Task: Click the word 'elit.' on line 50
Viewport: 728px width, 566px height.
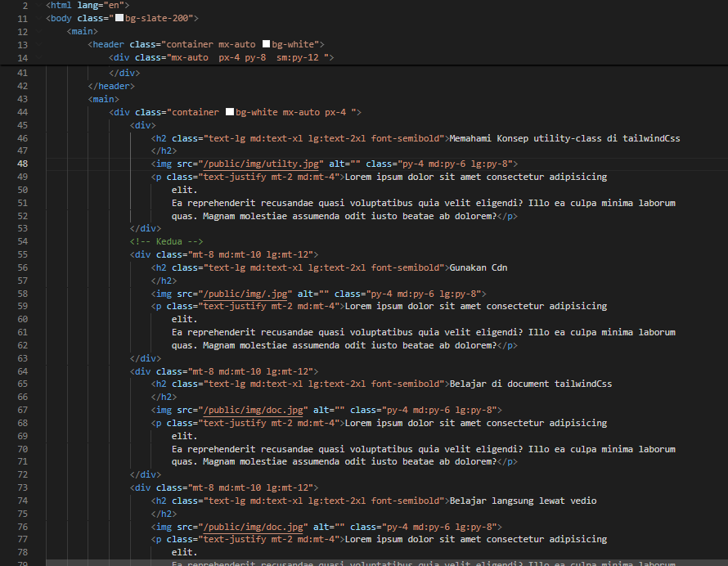Action: click(184, 190)
